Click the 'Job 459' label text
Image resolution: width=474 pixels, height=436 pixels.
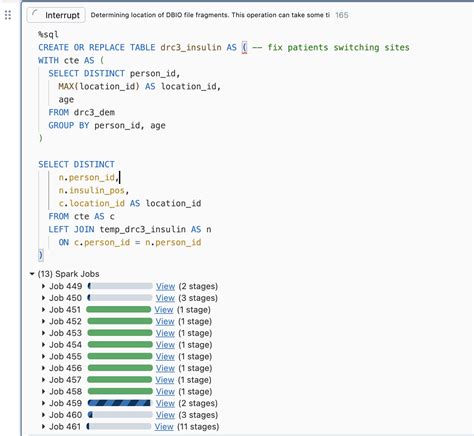pos(65,403)
